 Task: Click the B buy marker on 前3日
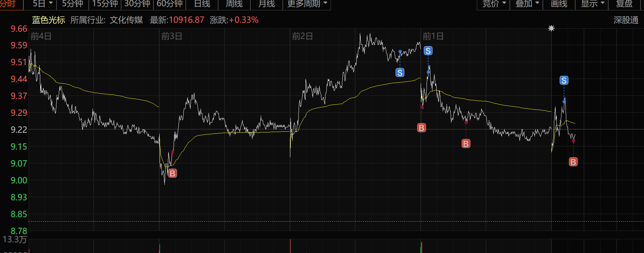173,173
